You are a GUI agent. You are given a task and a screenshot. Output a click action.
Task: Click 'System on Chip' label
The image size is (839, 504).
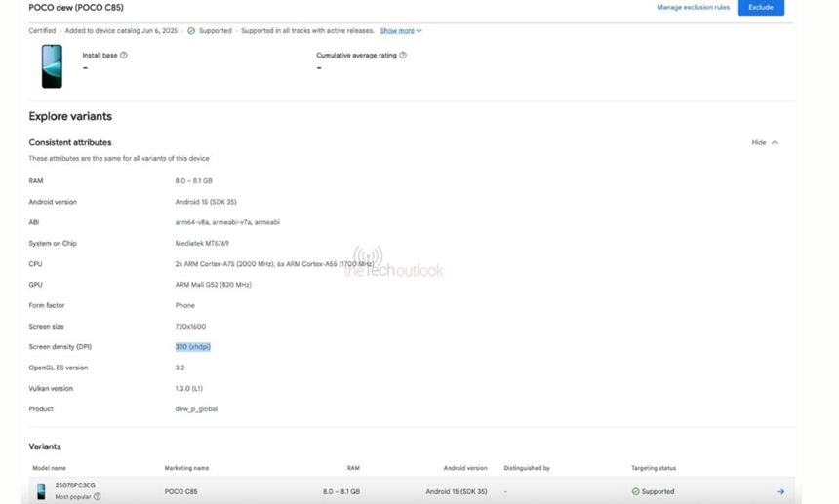53,243
